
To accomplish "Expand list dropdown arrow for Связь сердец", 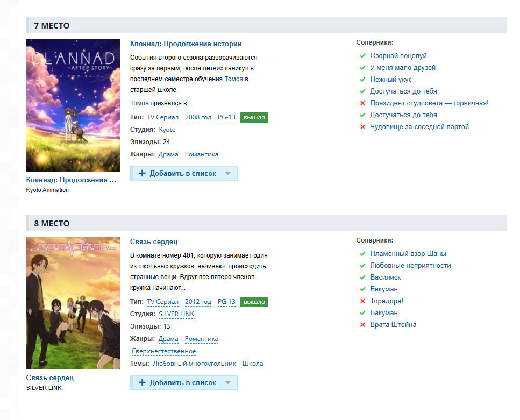I will click(228, 382).
